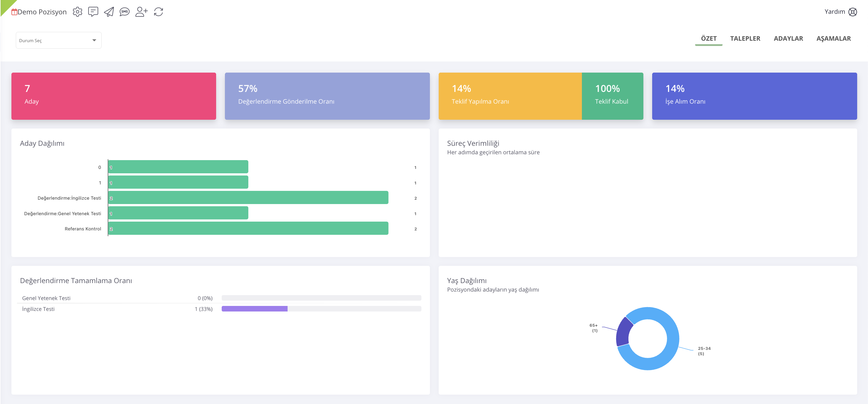Click the İşe Alım Oranı card
This screenshot has height=404, width=868.
pos(754,96)
